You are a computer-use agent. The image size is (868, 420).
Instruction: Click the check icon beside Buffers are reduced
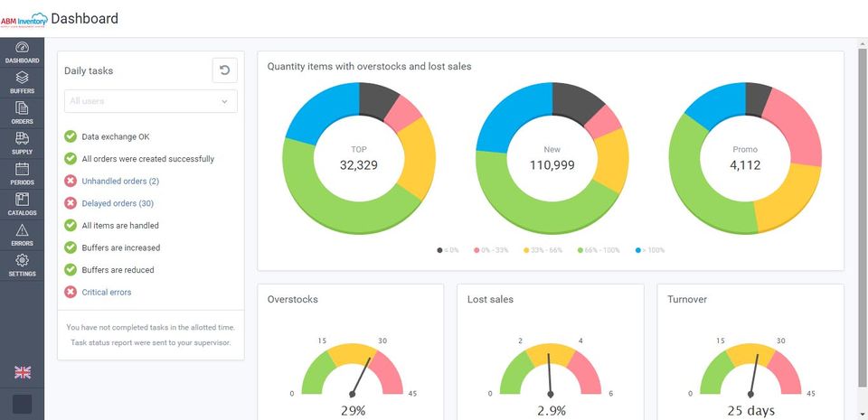coord(71,270)
